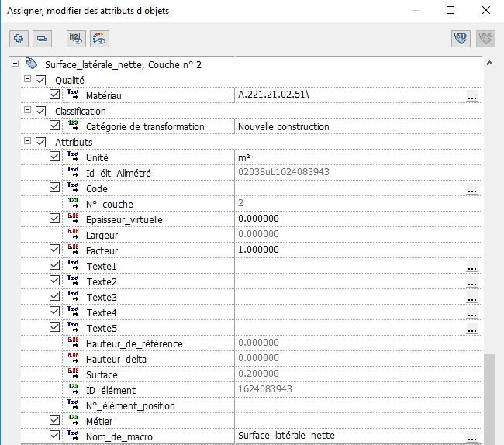
Task: Click the Text icon beside N°_élément_position
Action: click(74, 405)
